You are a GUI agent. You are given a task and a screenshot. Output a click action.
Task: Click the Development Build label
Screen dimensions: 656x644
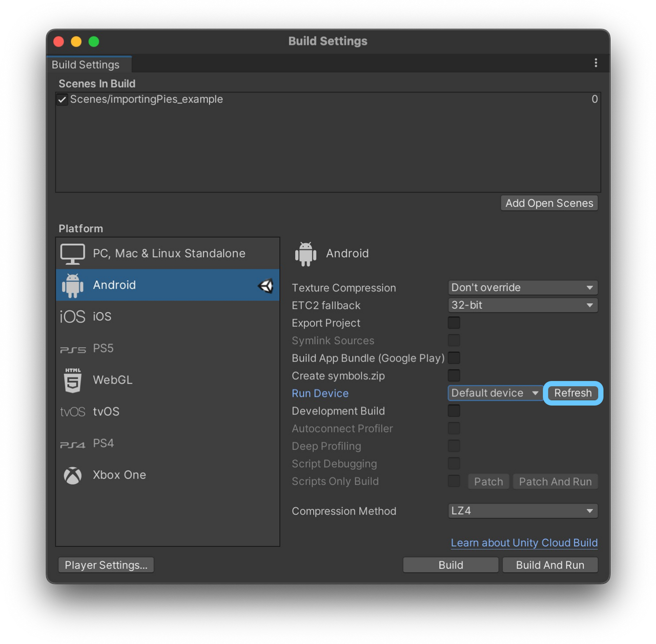pyautogui.click(x=338, y=411)
